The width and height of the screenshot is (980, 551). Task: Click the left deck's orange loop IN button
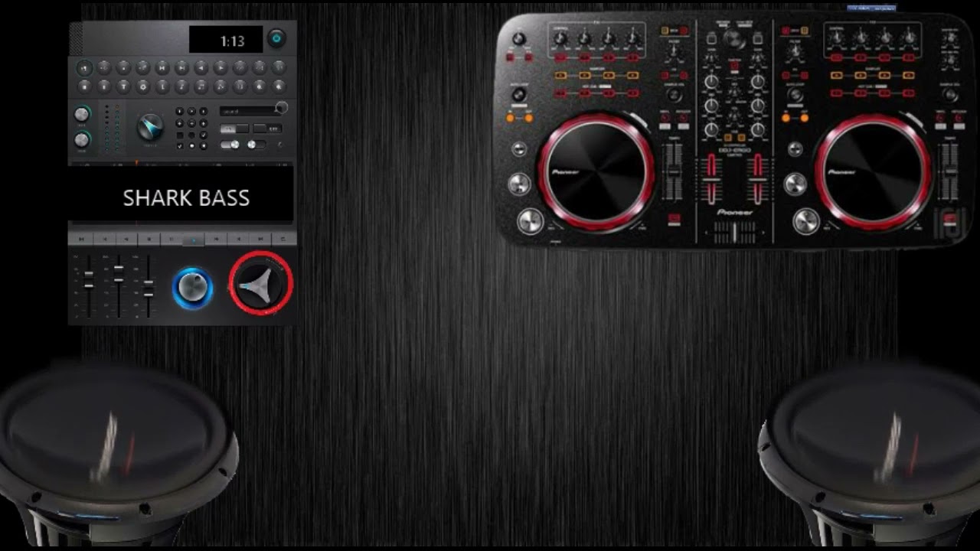511,118
